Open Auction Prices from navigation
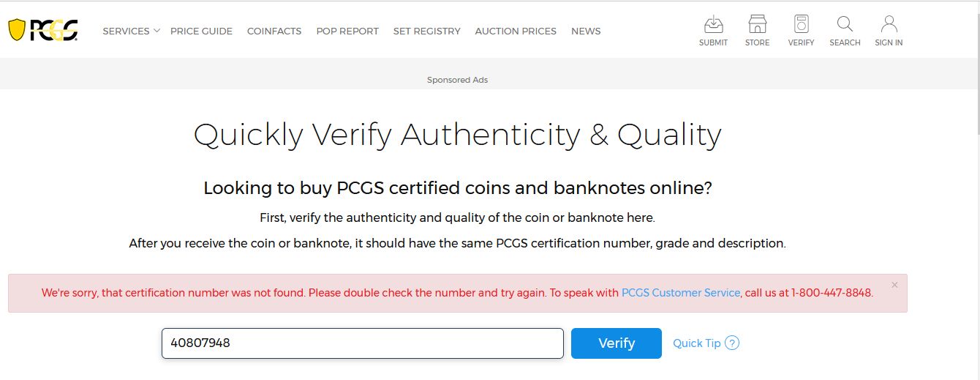Image resolution: width=980 pixels, height=380 pixels. pos(516,31)
